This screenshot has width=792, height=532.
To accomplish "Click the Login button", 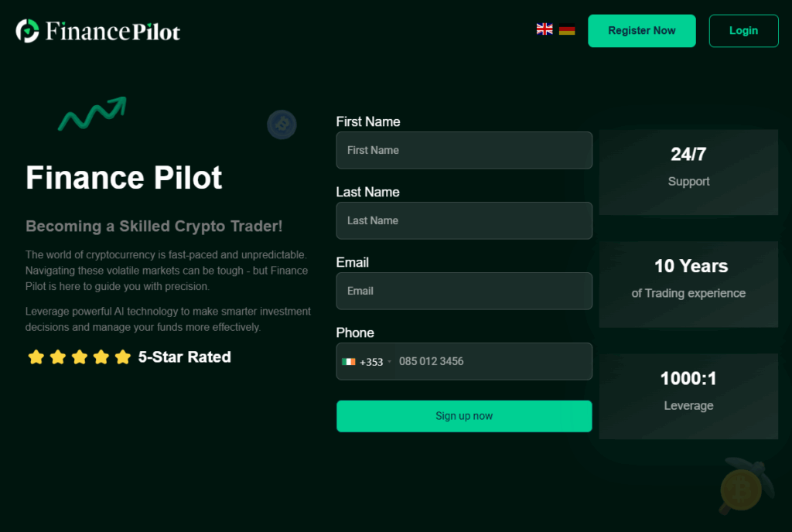I will (x=743, y=31).
